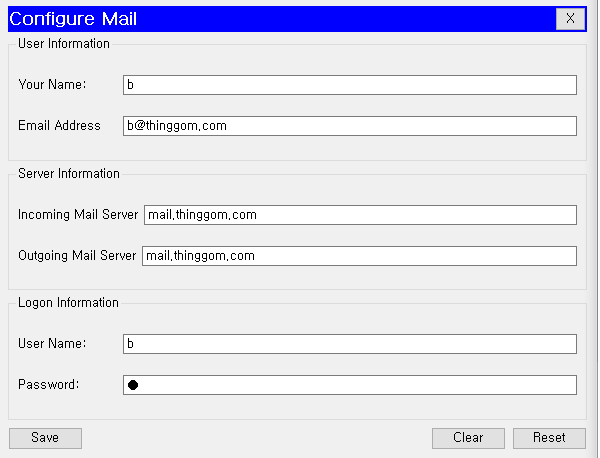Click the Password label
This screenshot has height=458, width=600.
pos(49,385)
